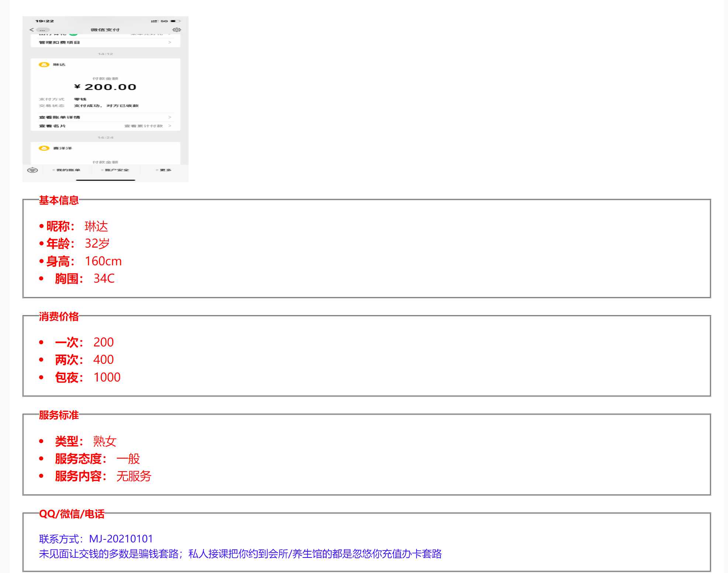This screenshot has width=728, height=573.
Task: Click the 消费价格 section heading
Action: click(x=59, y=317)
